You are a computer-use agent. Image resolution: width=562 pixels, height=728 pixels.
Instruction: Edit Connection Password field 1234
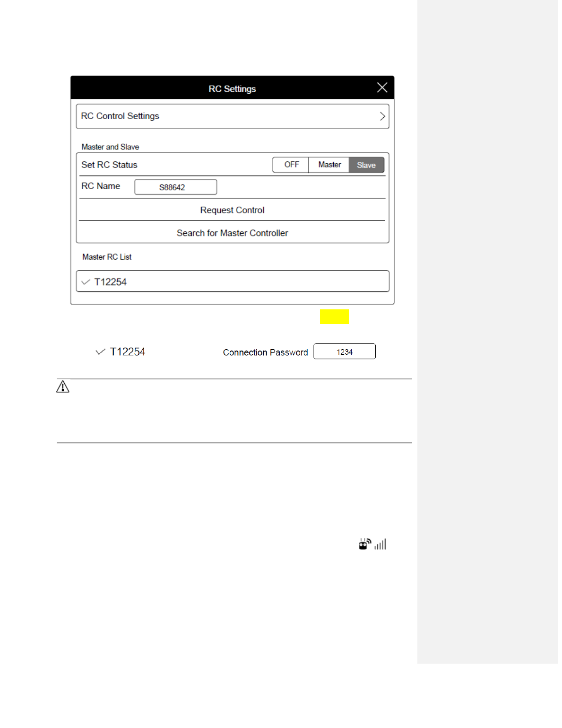tap(345, 351)
